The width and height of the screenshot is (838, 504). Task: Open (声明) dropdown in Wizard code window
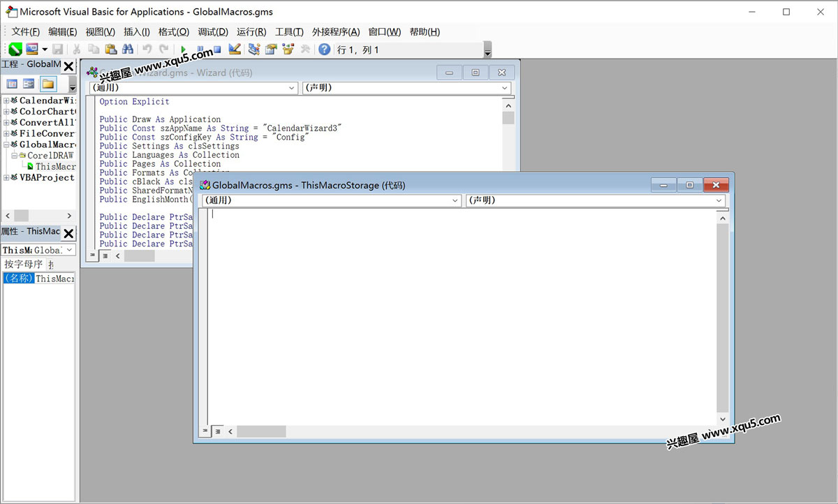tap(406, 88)
